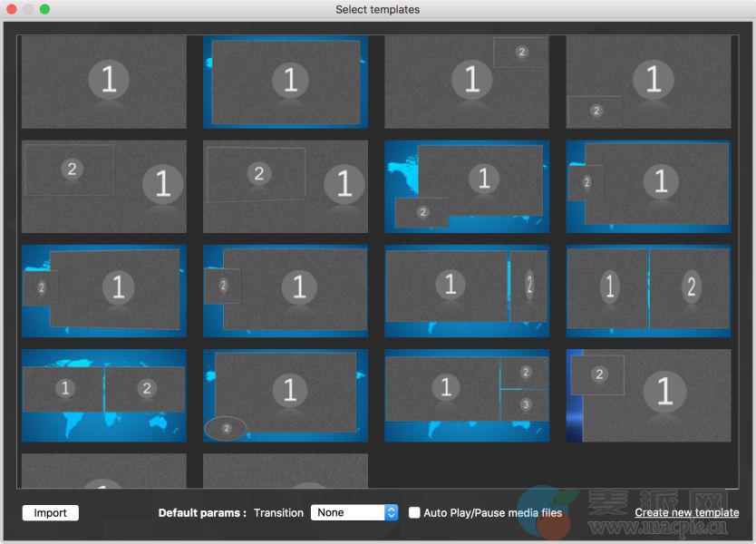This screenshot has width=756, height=544.
Task: Select world map template with two small side-by-side sources
Action: click(x=103, y=395)
